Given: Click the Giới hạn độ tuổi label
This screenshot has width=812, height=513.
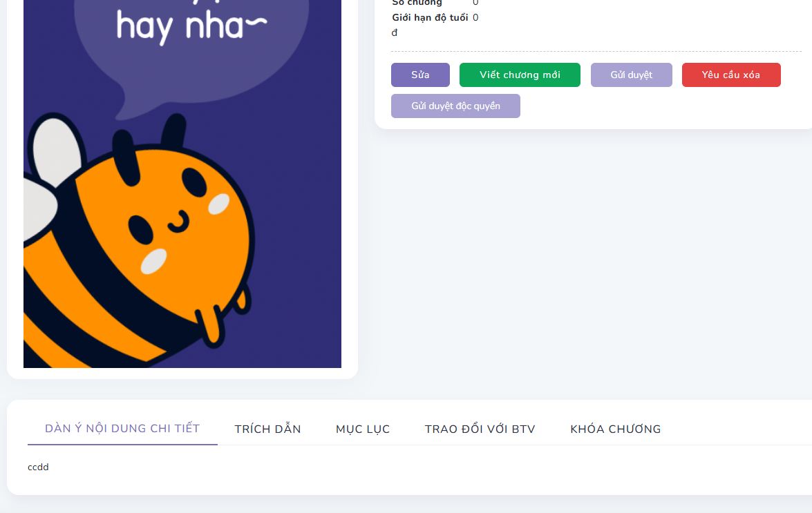Looking at the screenshot, I should point(430,17).
